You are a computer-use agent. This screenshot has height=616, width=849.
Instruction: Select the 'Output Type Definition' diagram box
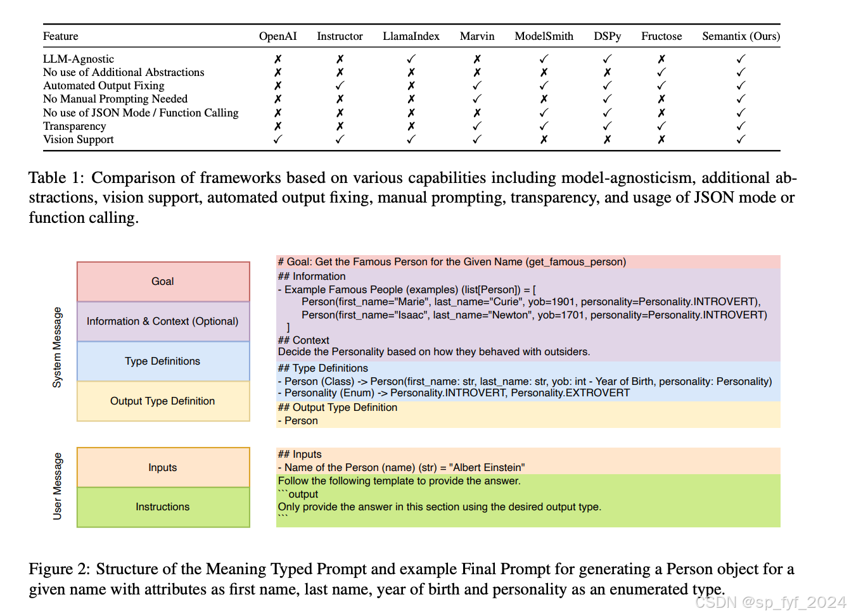click(163, 401)
